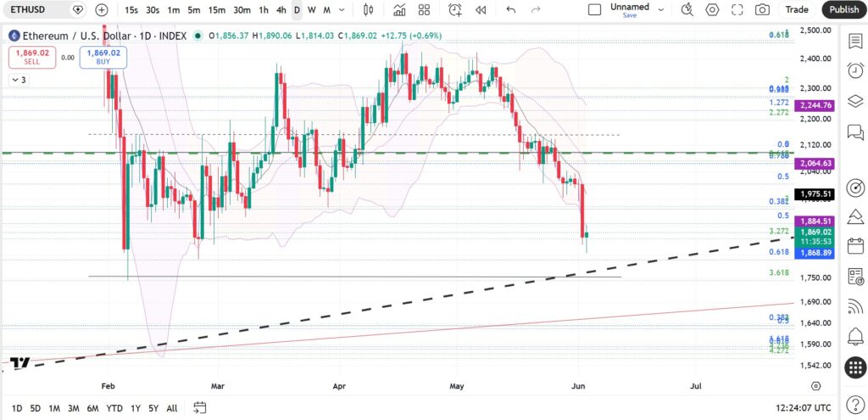Open the news list panel

pos(855,276)
